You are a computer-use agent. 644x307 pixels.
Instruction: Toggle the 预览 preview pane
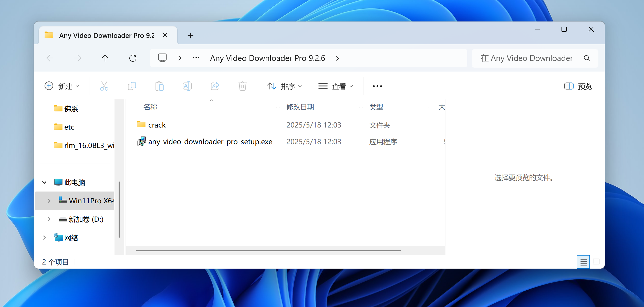(x=578, y=86)
